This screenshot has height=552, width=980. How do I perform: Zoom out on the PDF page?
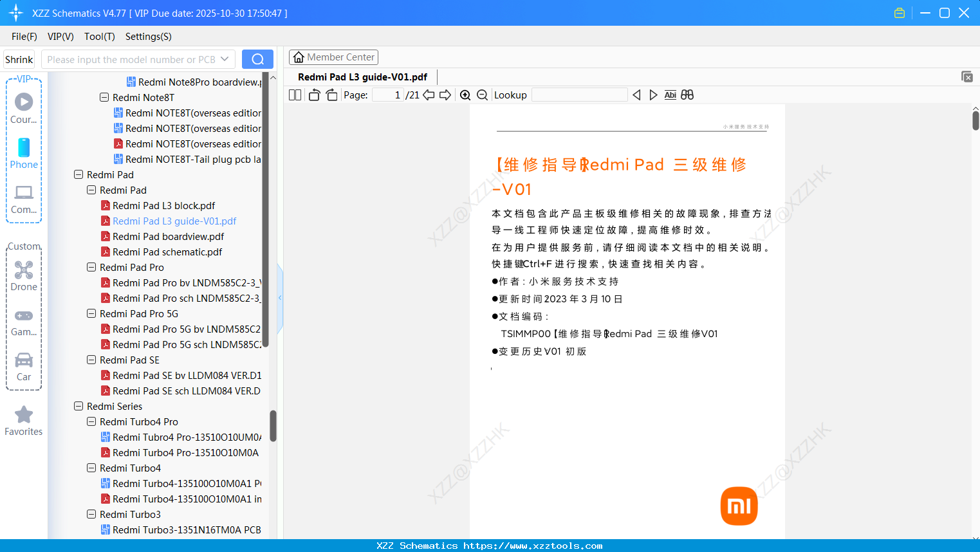click(x=482, y=95)
